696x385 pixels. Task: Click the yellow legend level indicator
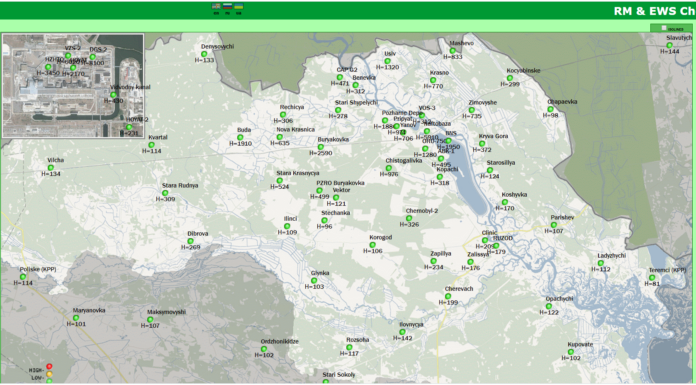point(49,374)
